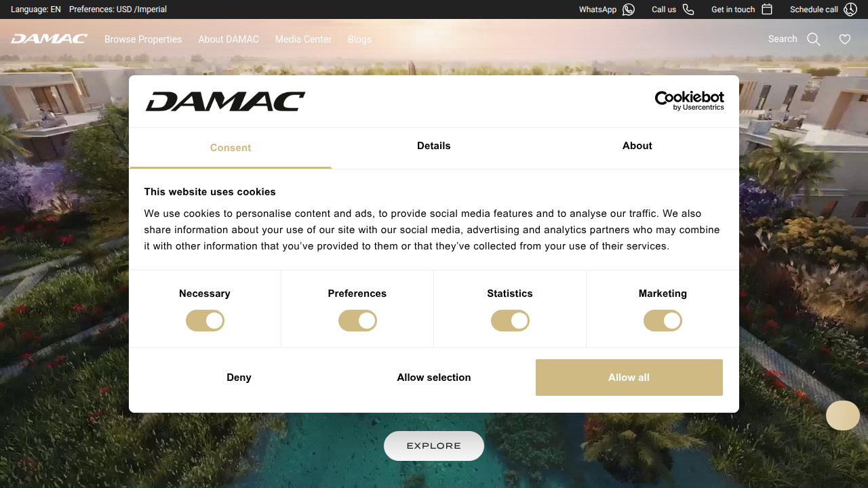
Task: Open About DAMAC menu
Action: coord(229,39)
